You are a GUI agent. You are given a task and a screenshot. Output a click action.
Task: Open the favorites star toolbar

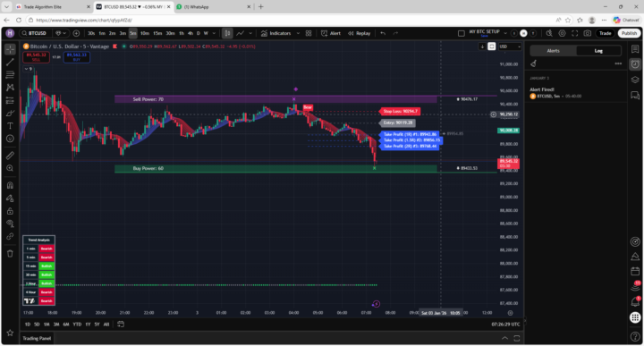tap(10, 333)
